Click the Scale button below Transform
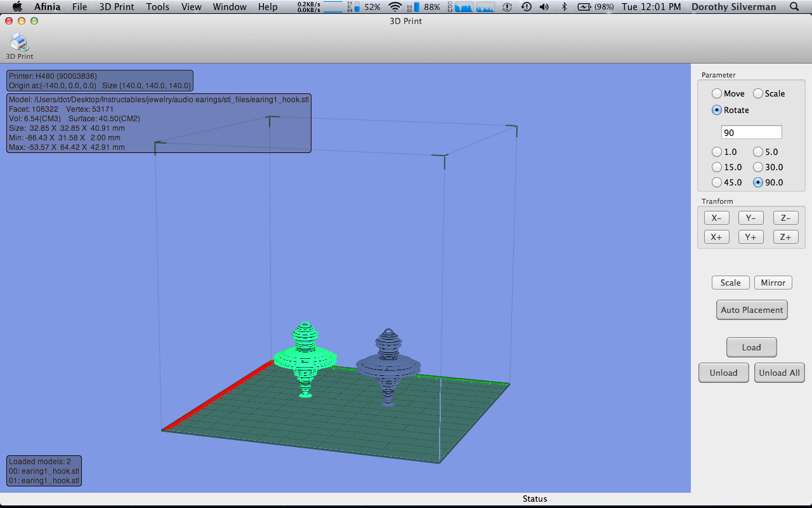The height and width of the screenshot is (508, 812). pyautogui.click(x=731, y=283)
